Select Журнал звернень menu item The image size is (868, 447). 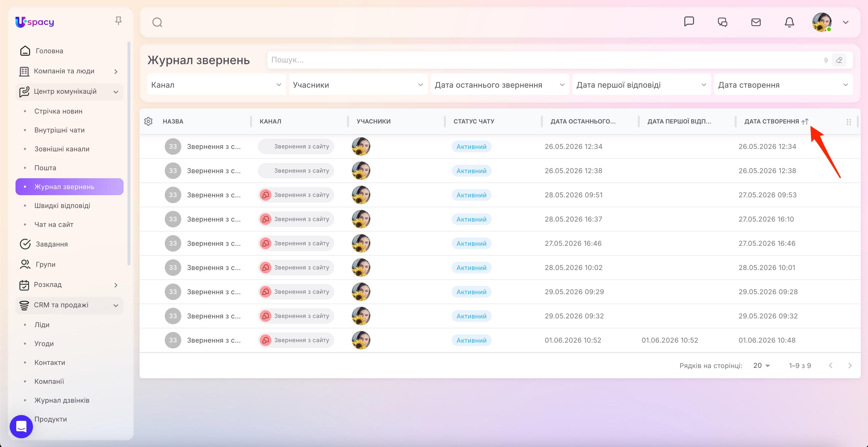pyautogui.click(x=69, y=186)
